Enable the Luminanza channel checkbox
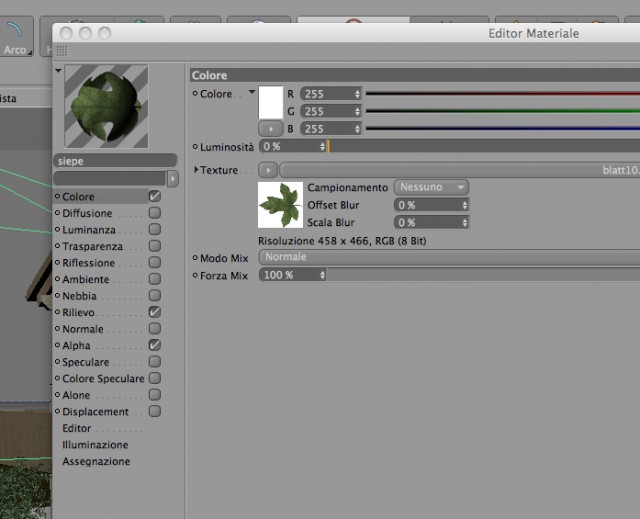 pos(155,229)
